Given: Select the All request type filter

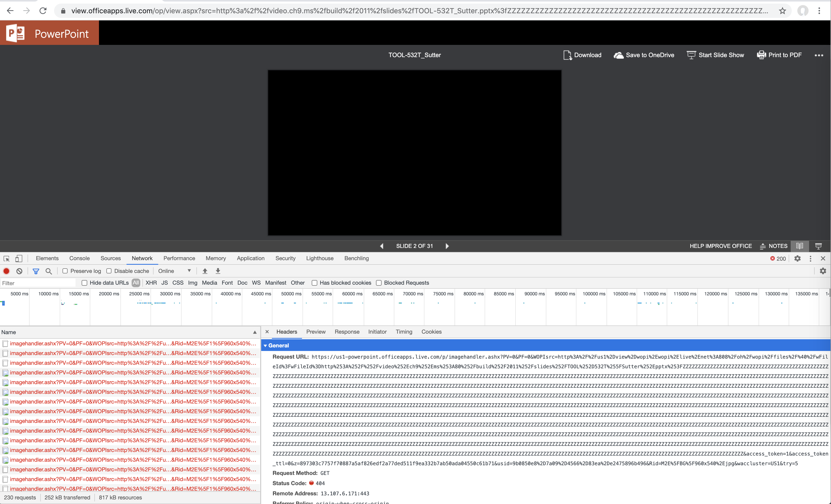Looking at the screenshot, I should pyautogui.click(x=136, y=283).
